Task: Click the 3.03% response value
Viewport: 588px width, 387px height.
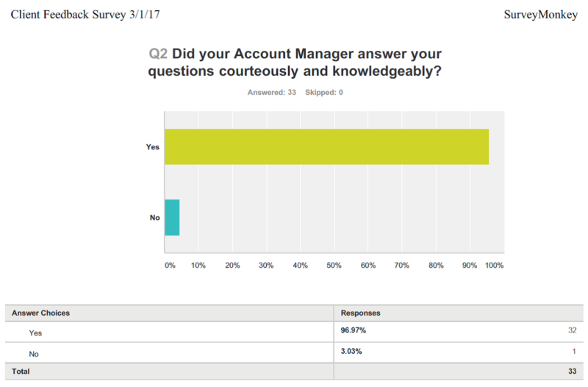Action: (351, 352)
